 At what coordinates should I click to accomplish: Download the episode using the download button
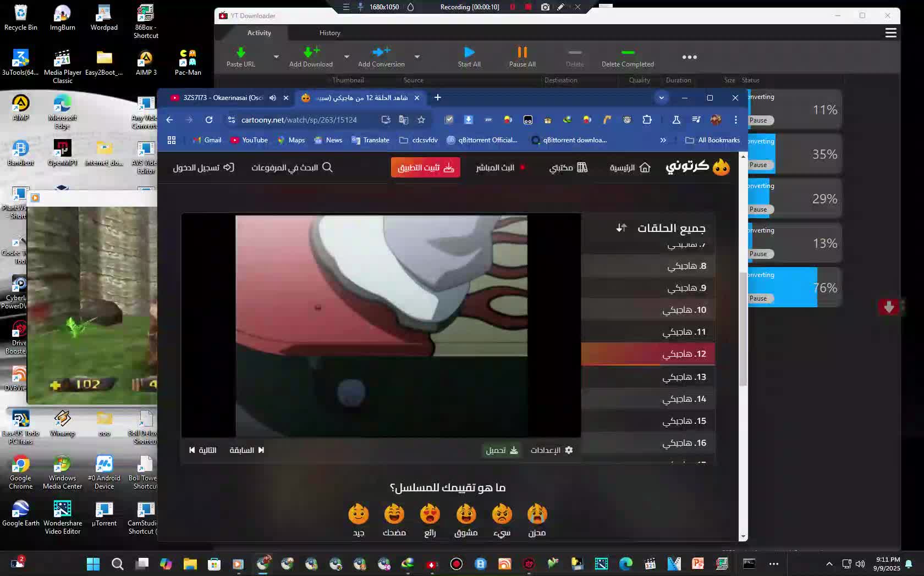(x=502, y=450)
